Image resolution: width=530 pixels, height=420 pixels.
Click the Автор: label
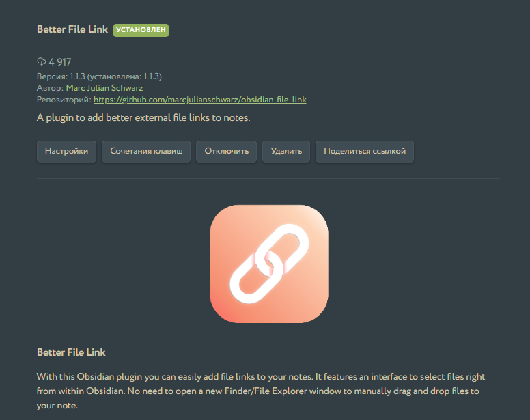[x=50, y=88]
